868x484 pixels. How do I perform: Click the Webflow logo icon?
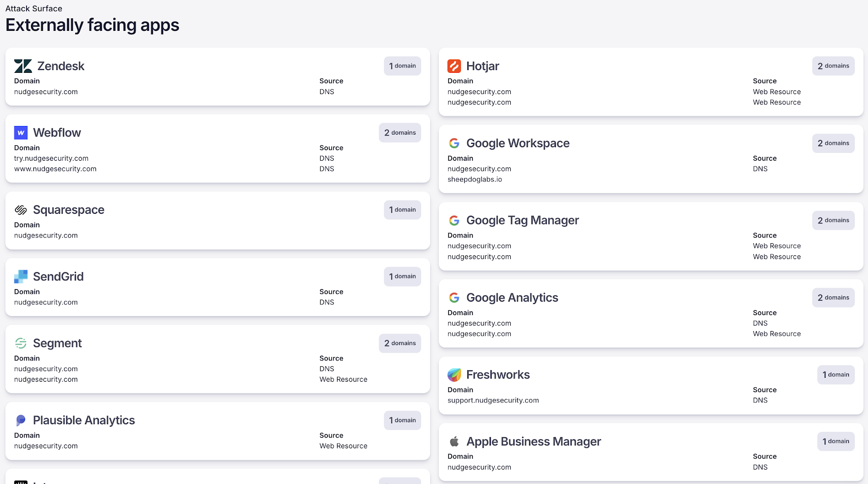click(21, 133)
